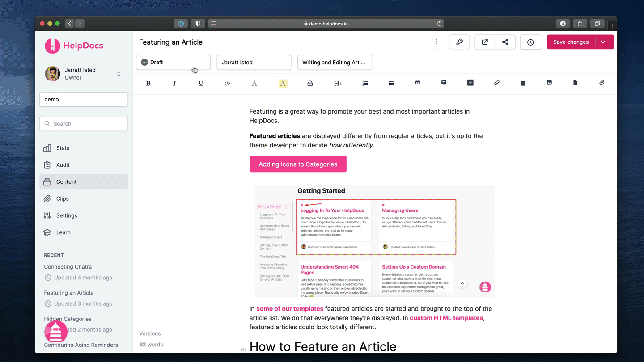Insert a bulleted list

391,83
